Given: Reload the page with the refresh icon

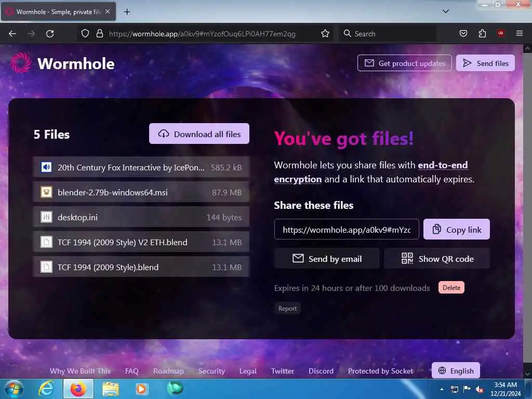Looking at the screenshot, I should (50, 34).
